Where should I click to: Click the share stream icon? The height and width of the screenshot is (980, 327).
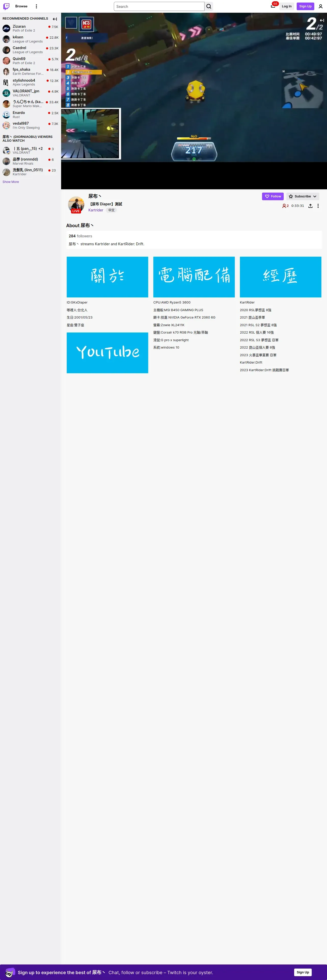click(310, 206)
